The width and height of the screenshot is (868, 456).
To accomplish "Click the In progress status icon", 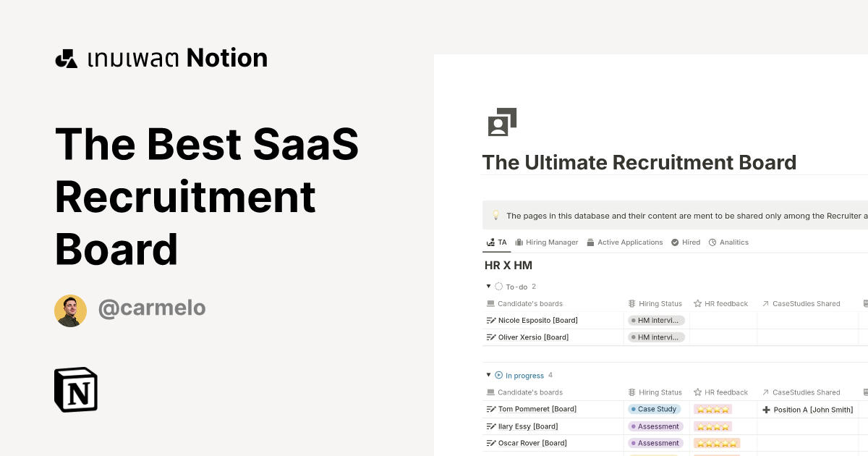I will (498, 376).
